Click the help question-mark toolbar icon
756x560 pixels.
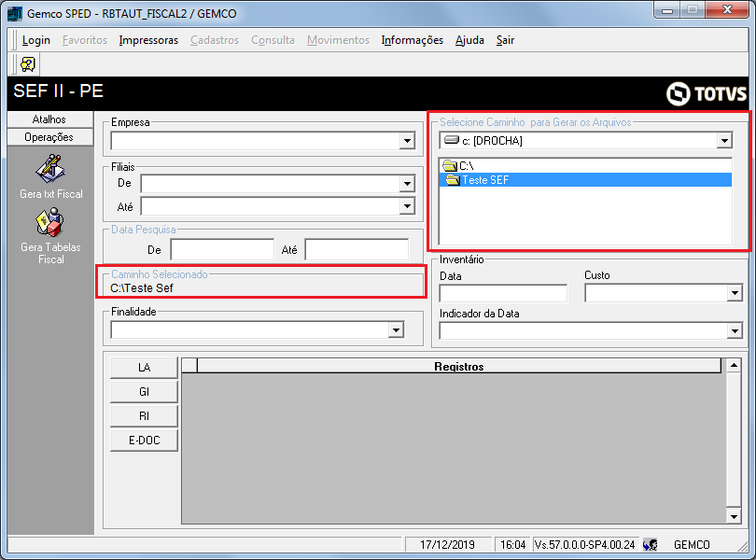tap(27, 64)
